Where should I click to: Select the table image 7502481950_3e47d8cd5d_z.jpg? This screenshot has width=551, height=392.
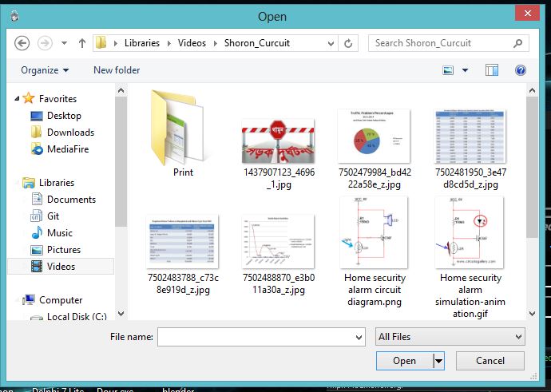coord(470,137)
